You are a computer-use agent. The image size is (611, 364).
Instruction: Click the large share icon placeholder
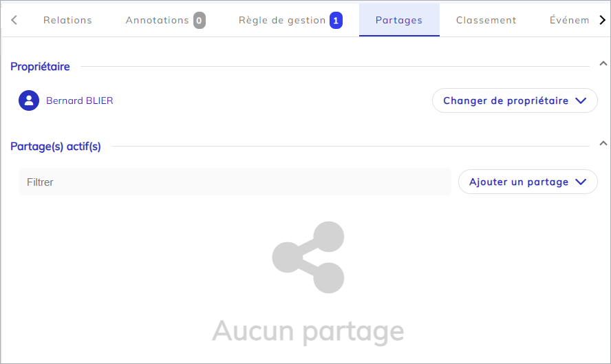coord(308,257)
